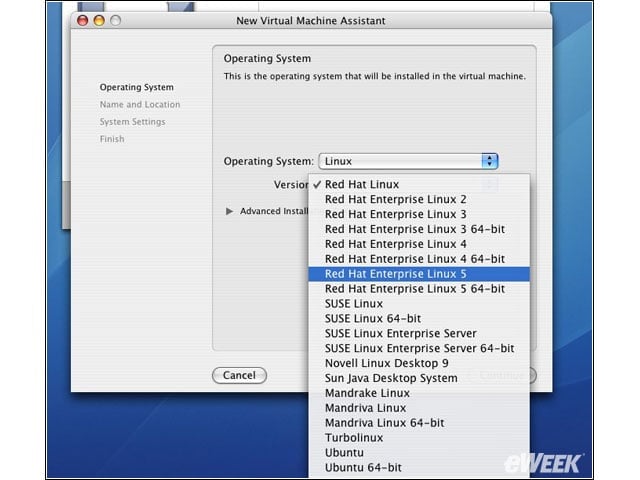Open the Operating System dropdown showing Linux
640x480 pixels.
tap(408, 161)
